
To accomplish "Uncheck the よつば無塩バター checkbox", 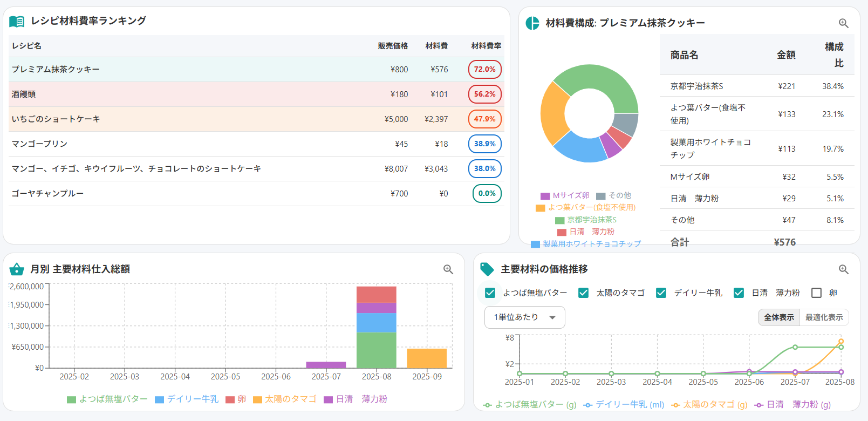I will click(490, 293).
